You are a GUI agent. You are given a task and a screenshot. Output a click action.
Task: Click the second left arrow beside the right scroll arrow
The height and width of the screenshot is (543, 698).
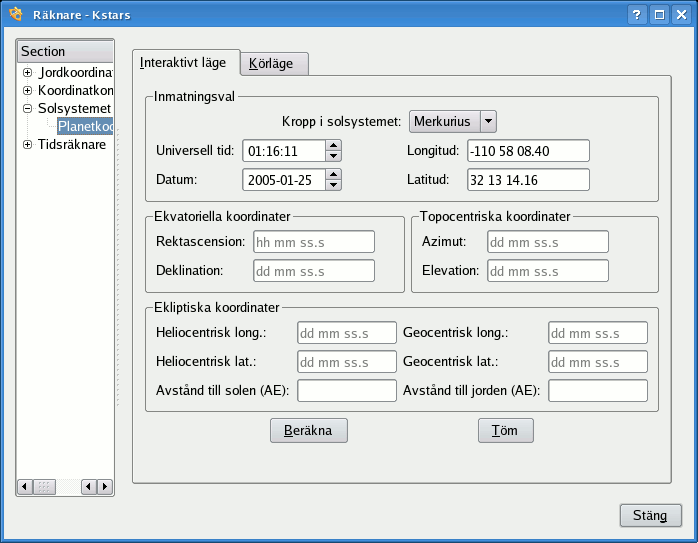89,486
